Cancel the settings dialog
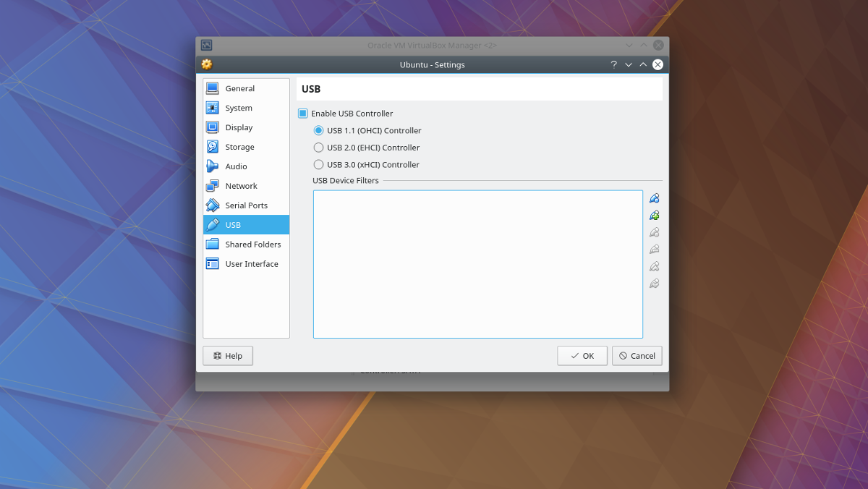Screen dimensions: 868x489 tap(637, 355)
